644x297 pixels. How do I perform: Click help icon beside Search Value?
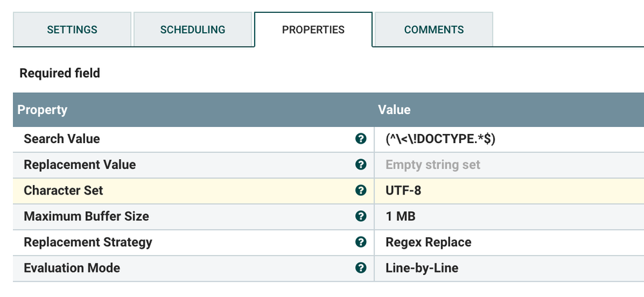coord(361,139)
